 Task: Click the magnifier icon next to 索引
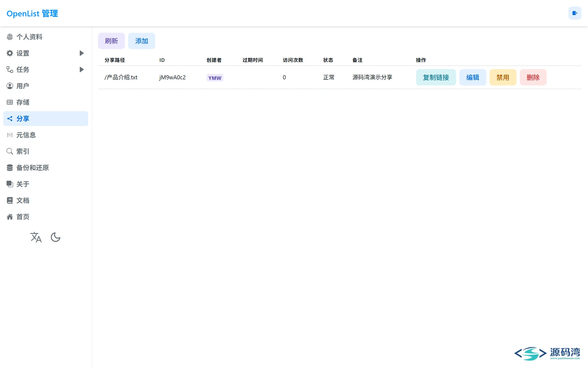[x=10, y=151]
